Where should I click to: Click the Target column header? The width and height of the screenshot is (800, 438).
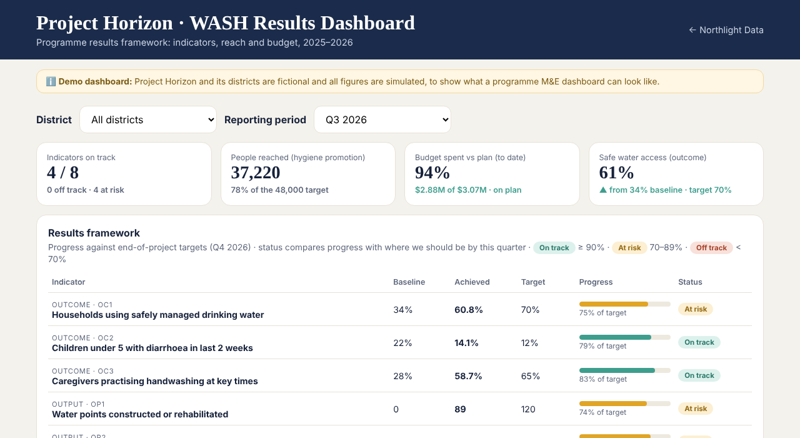[533, 282]
